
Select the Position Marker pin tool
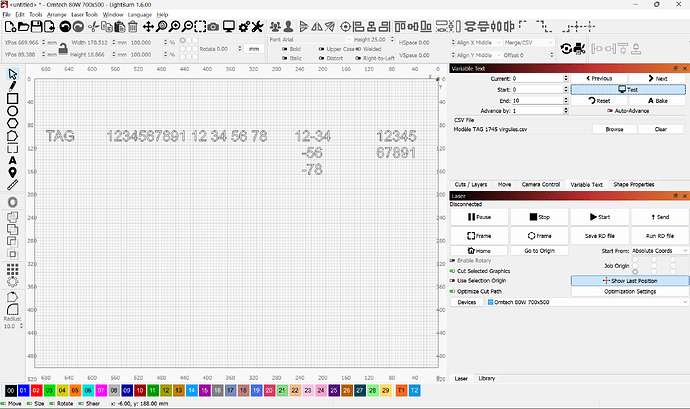point(12,172)
